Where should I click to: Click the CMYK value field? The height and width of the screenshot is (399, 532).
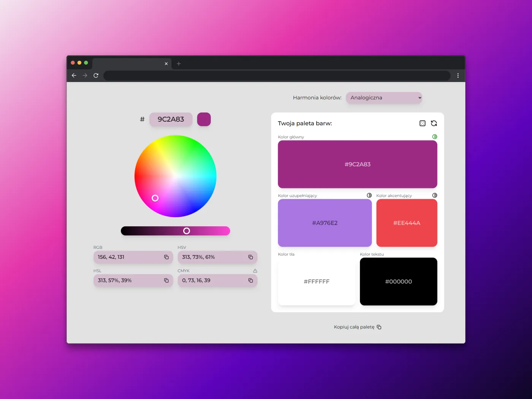218,280
